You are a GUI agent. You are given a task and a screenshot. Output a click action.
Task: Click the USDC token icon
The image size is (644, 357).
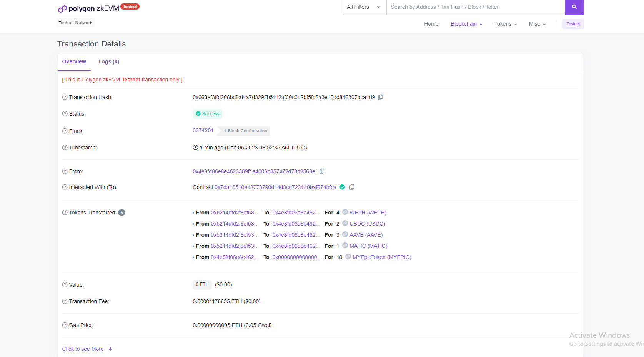pyautogui.click(x=345, y=223)
